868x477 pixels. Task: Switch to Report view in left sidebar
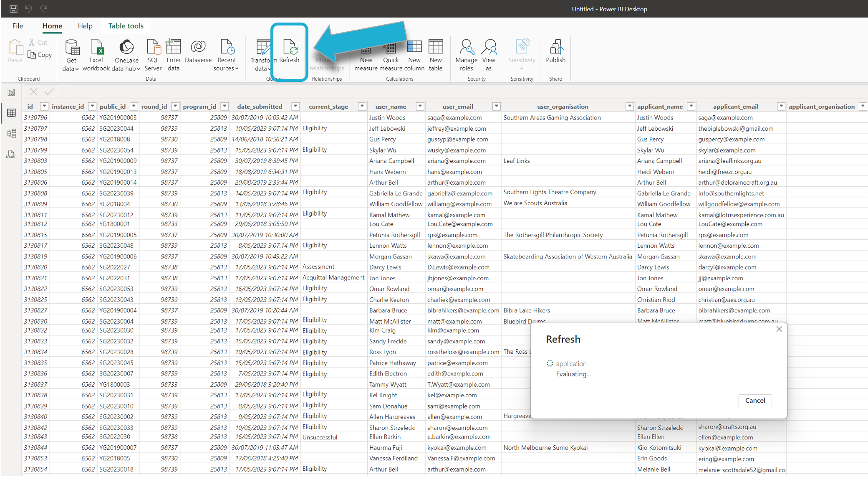(x=11, y=92)
